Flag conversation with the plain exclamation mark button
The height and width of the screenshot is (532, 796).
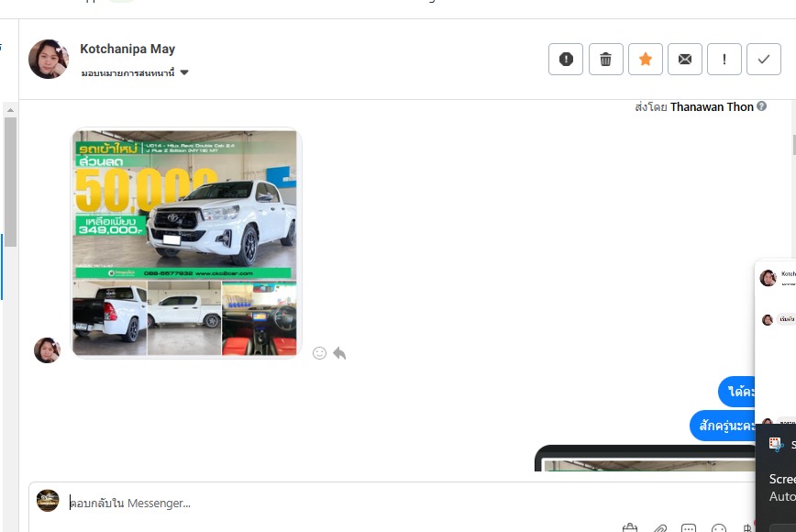pyautogui.click(x=724, y=60)
